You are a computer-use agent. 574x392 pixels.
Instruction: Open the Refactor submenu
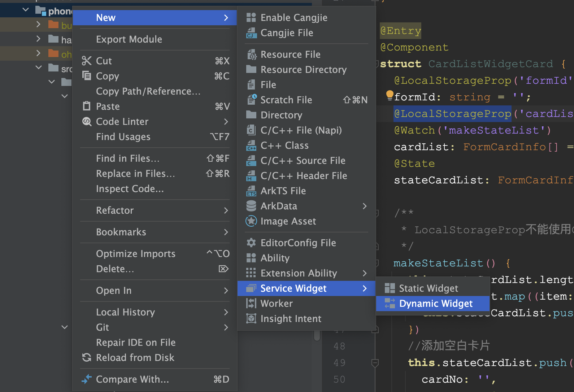(x=155, y=210)
